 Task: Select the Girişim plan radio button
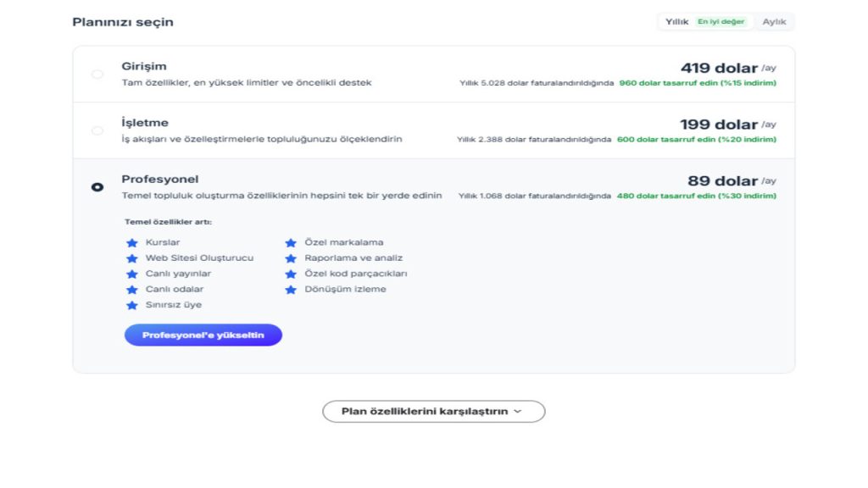97,75
